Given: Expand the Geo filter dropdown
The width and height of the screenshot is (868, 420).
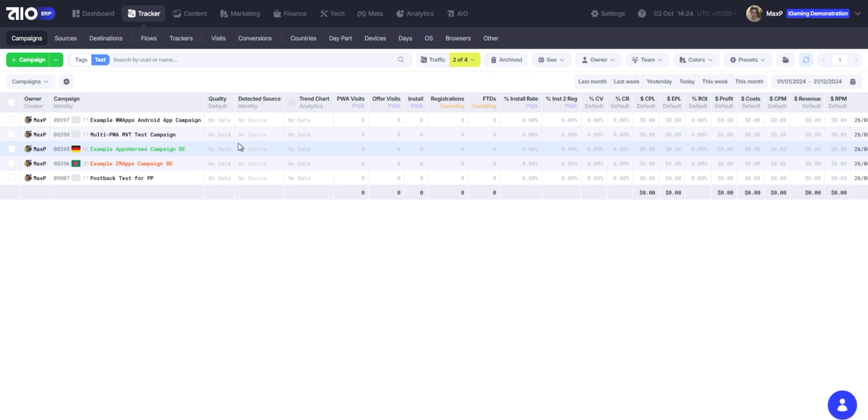Looking at the screenshot, I should [x=551, y=60].
